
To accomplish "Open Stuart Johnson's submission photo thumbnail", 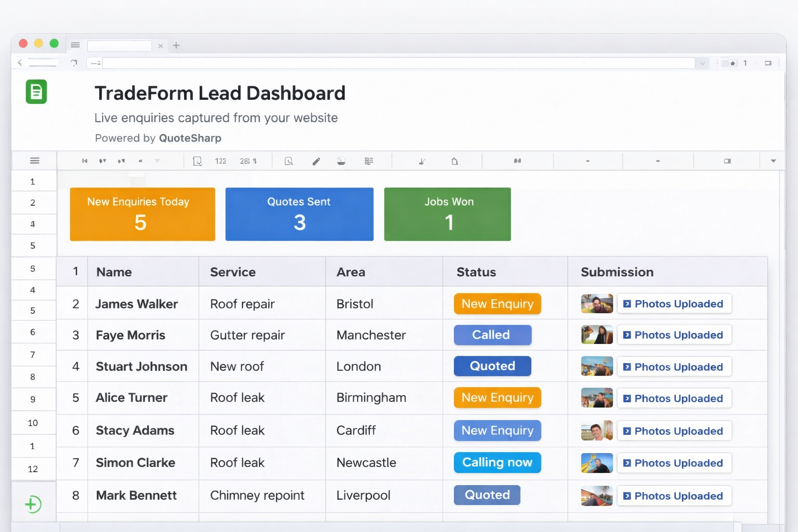I will [596, 366].
